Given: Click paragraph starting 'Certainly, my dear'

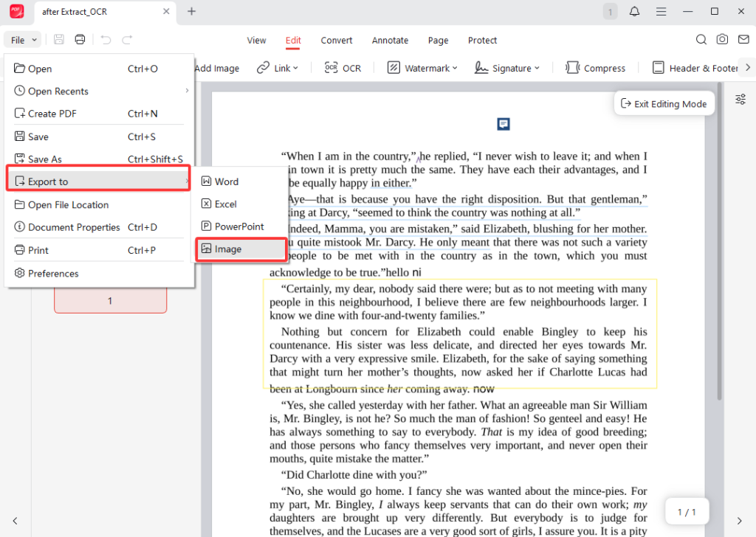Looking at the screenshot, I should click(458, 302).
